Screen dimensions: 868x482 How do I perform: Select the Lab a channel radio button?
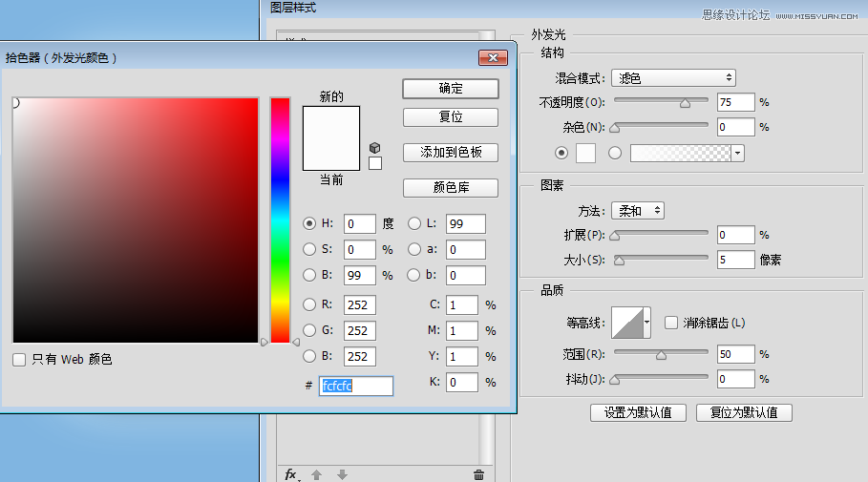[414, 249]
